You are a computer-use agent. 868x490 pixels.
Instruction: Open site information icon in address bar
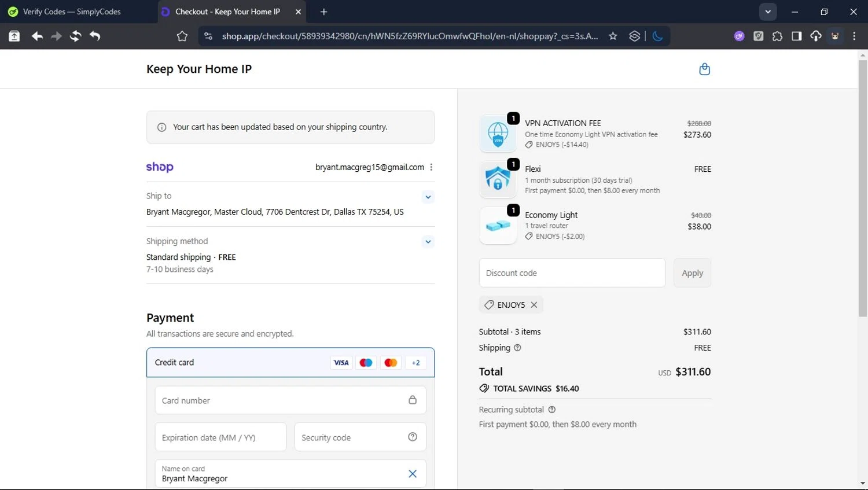coord(209,36)
